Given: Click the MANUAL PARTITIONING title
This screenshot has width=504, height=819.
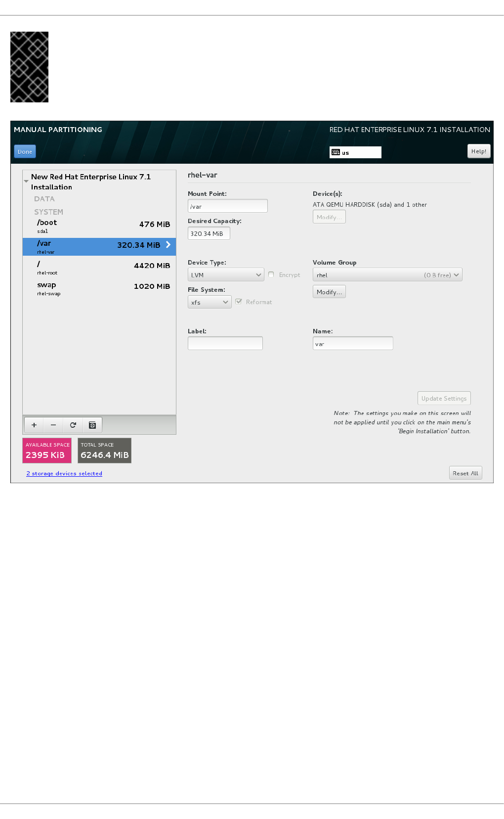Looking at the screenshot, I should pyautogui.click(x=58, y=130).
